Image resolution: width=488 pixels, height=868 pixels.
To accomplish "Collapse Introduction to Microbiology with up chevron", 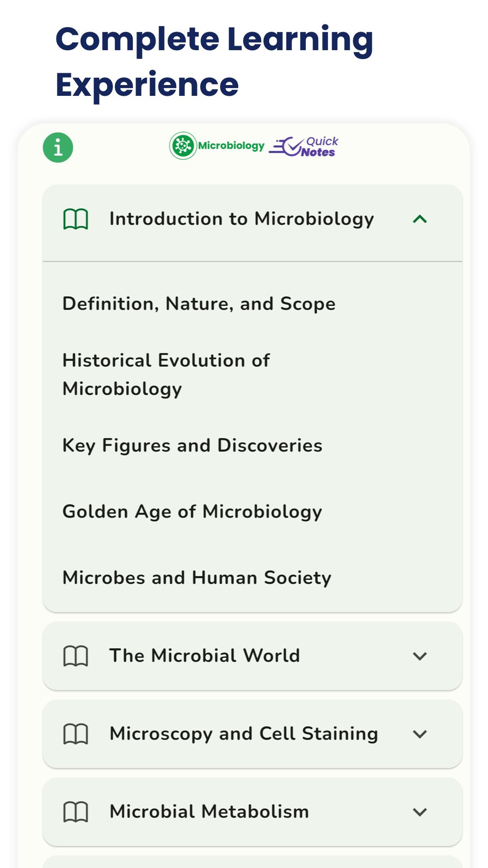I will click(x=420, y=219).
